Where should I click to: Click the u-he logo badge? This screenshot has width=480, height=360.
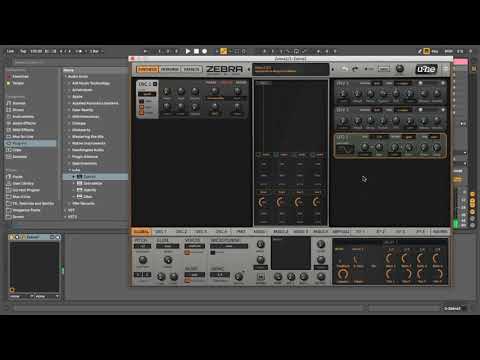pyautogui.click(x=426, y=69)
